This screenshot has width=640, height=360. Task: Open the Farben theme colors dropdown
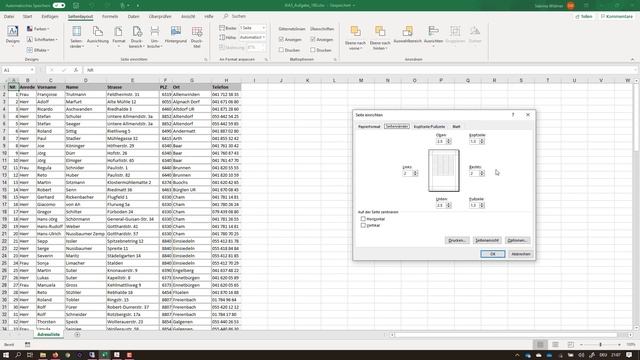pos(38,29)
